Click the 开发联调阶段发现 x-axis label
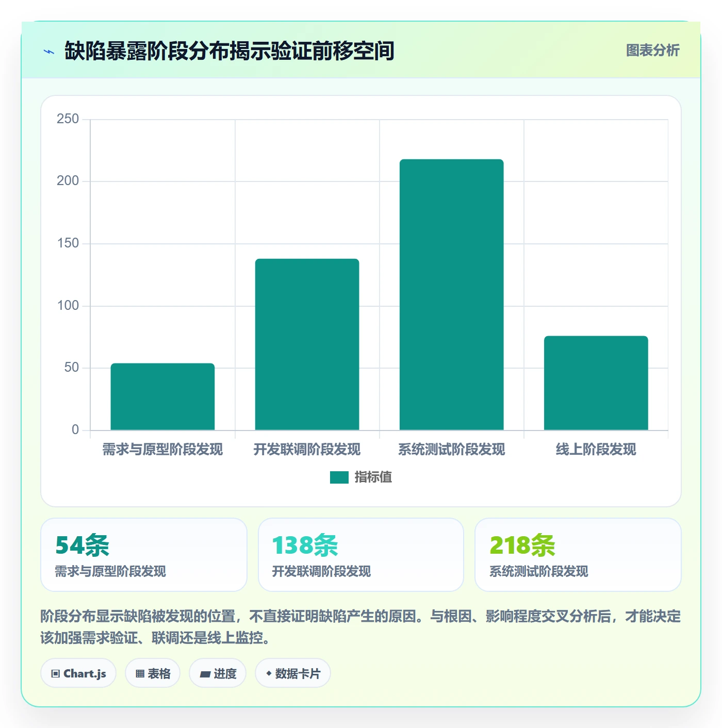 click(x=307, y=450)
